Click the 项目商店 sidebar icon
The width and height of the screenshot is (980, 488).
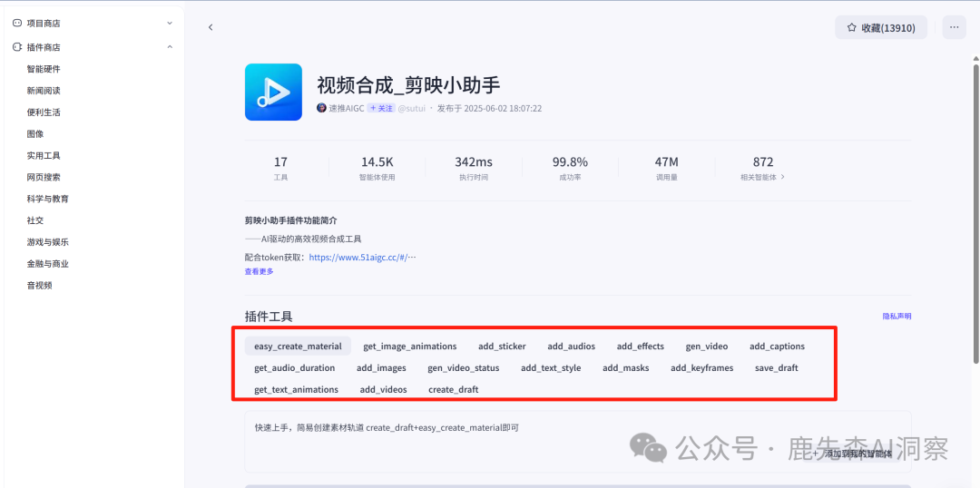pos(17,23)
